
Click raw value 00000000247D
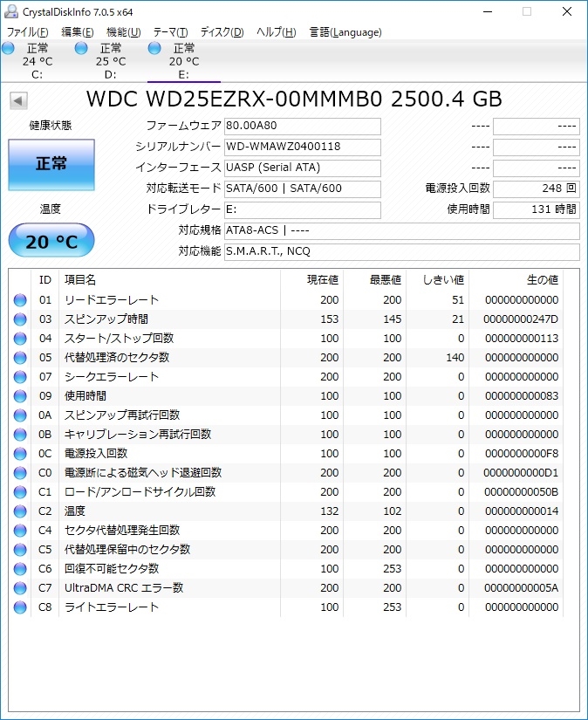tap(521, 319)
